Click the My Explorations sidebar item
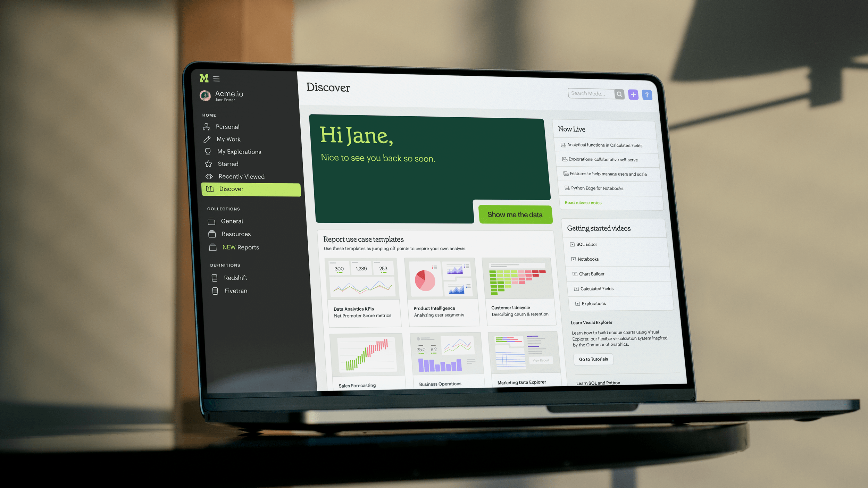This screenshot has width=868, height=488. coord(239,151)
